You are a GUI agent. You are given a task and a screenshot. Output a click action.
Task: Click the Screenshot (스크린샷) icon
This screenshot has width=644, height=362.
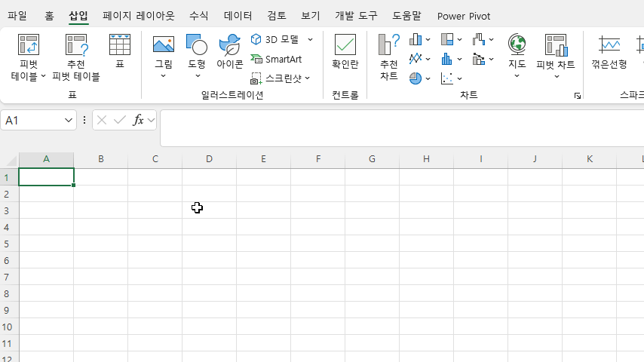click(256, 78)
